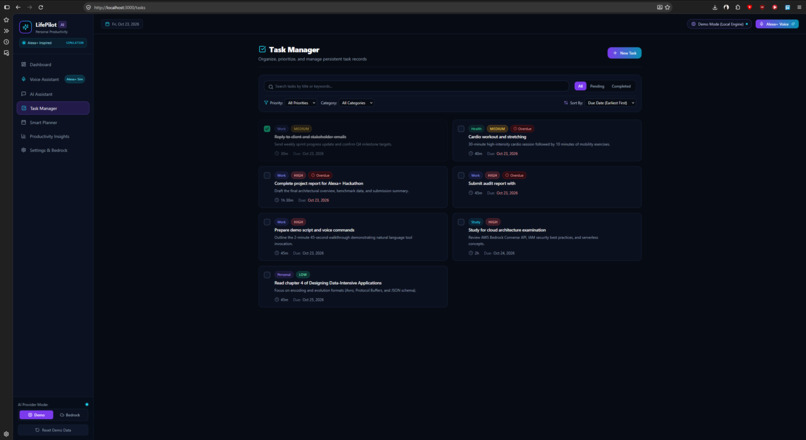Check off Cardio workout and stretching task
Viewport: 806px width, 440px height.
point(461,129)
